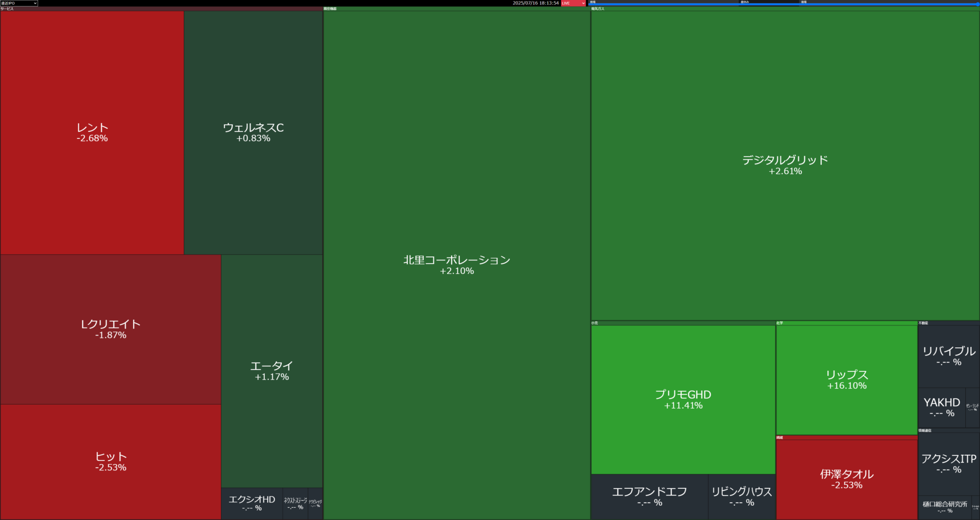The width and height of the screenshot is (980, 520).
Task: Open the リビングハウス tile
Action: coord(742,497)
